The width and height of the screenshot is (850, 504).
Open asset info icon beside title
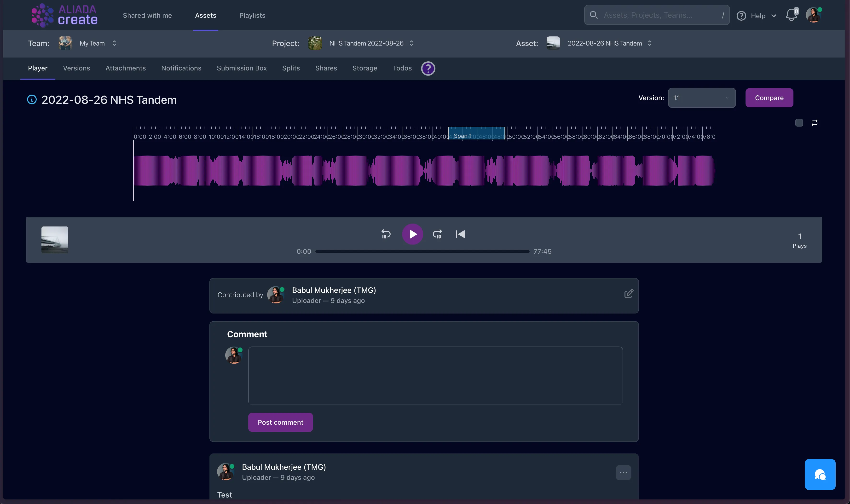[32, 99]
